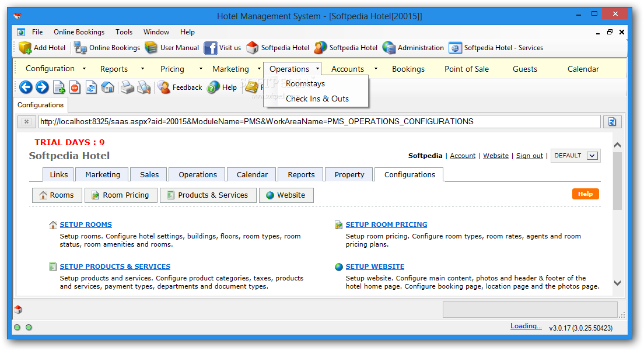Open the Account link
Image resolution: width=644 pixels, height=351 pixels.
pyautogui.click(x=463, y=156)
